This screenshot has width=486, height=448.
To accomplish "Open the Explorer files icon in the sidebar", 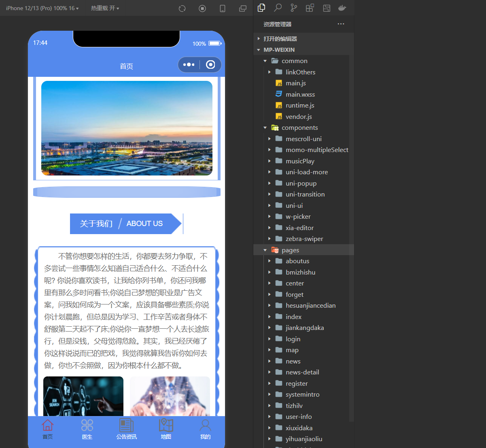I will point(261,8).
